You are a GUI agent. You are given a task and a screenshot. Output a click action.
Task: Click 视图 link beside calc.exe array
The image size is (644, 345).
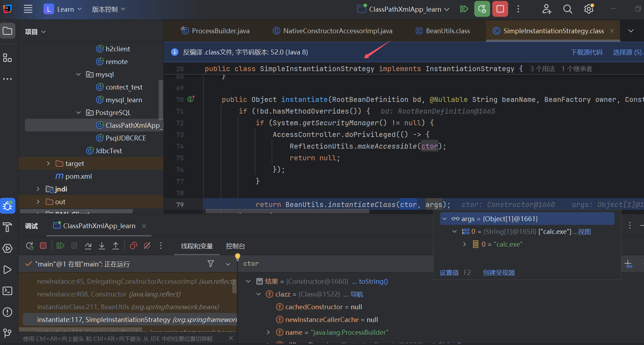(585, 232)
